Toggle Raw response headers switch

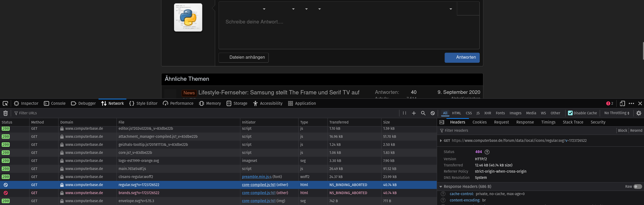[x=637, y=187]
